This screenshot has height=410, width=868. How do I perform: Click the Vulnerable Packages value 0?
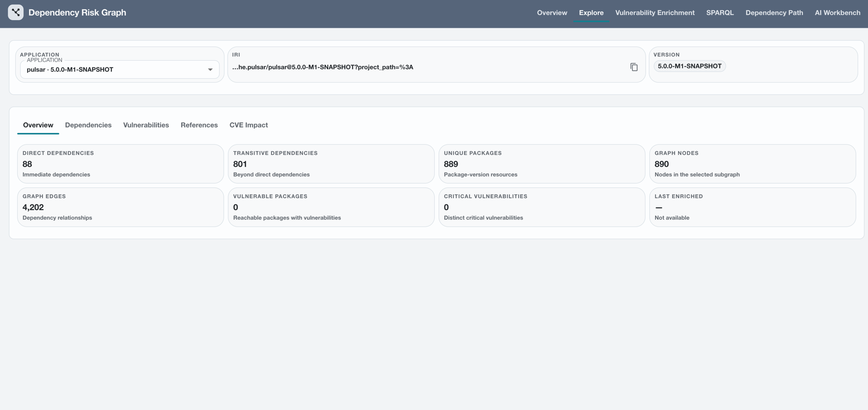[235, 207]
